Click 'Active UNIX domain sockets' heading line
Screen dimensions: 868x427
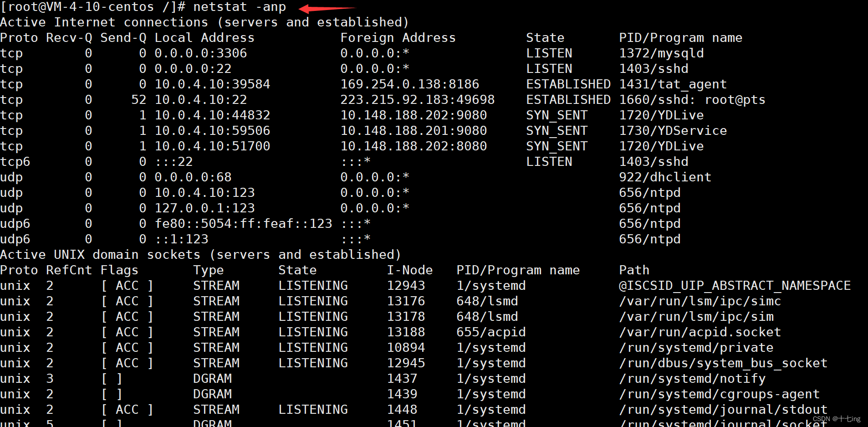(201, 255)
